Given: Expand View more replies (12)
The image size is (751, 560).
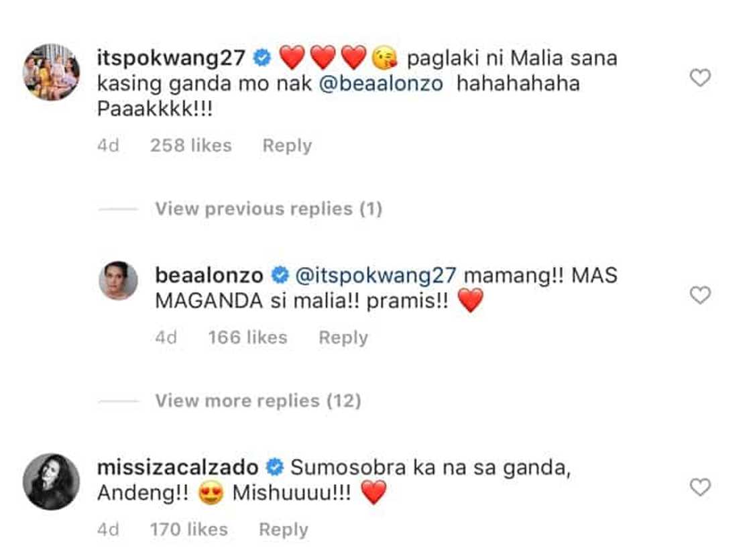Looking at the screenshot, I should pos(258,401).
